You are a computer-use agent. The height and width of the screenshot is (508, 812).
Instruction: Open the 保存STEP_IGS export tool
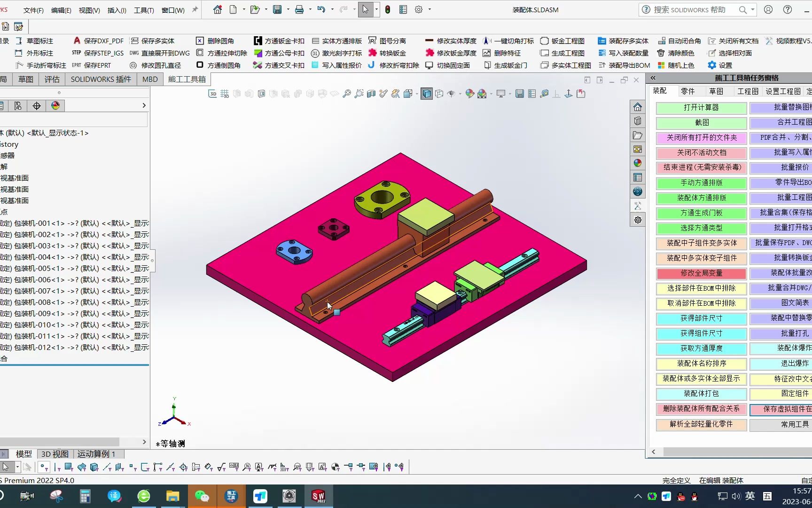point(103,53)
